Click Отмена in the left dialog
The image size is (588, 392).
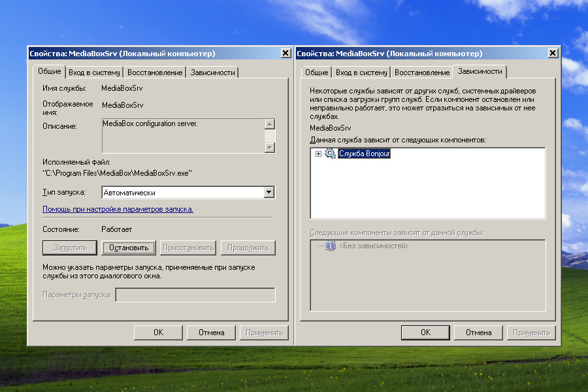coord(210,333)
